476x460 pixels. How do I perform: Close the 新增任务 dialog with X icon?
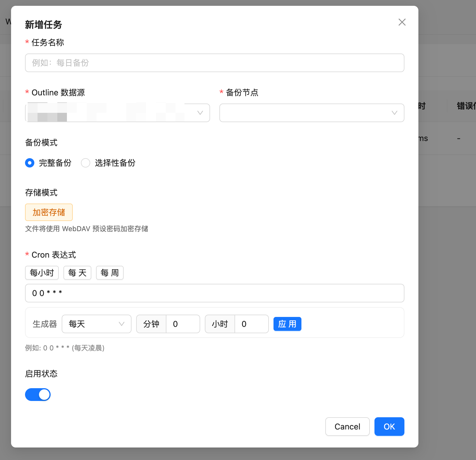click(402, 22)
